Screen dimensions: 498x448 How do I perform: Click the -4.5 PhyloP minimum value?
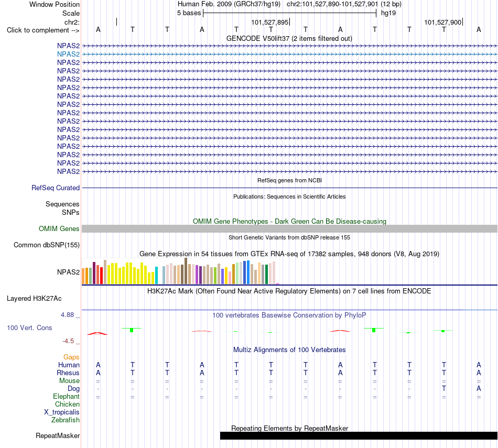coord(68,341)
